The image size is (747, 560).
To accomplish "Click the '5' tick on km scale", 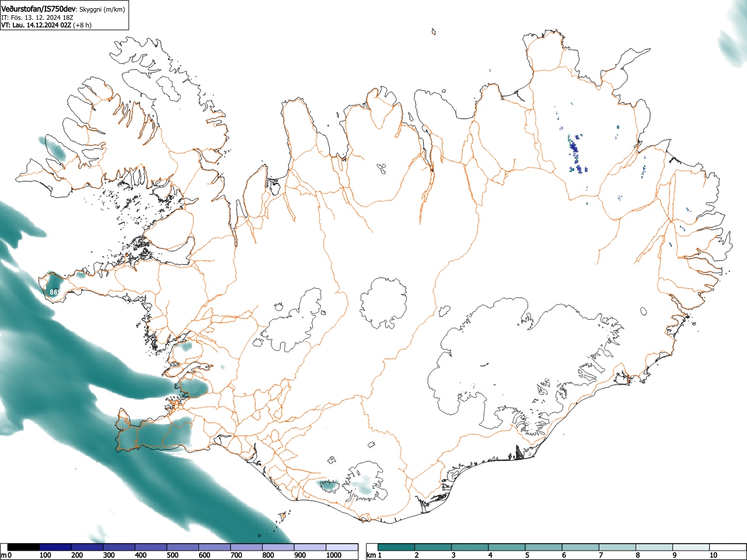I will (x=528, y=555).
